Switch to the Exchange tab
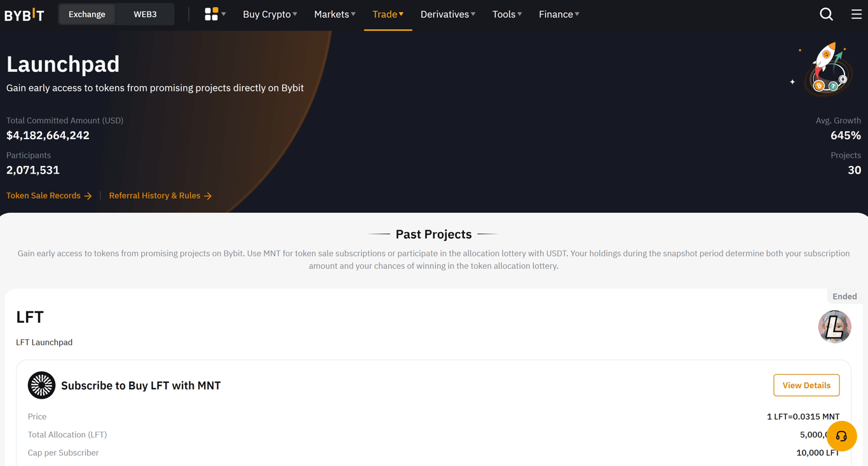Image resolution: width=868 pixels, height=466 pixels. (x=87, y=14)
